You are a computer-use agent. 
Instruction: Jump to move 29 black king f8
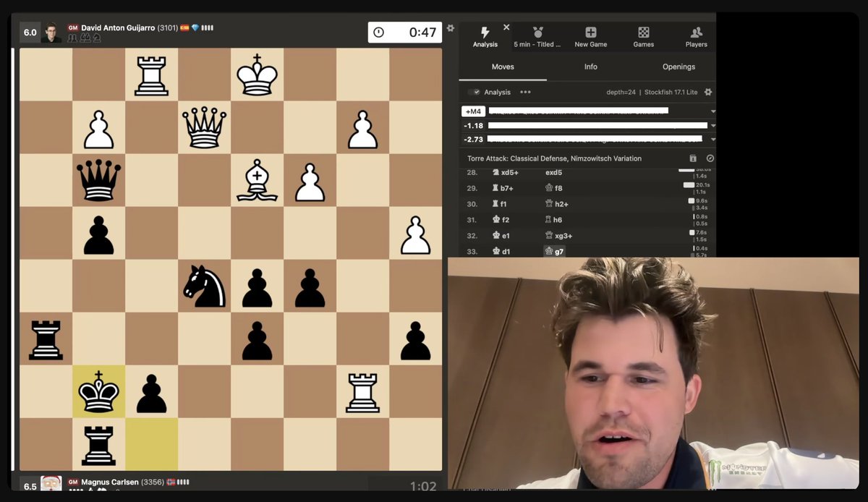tap(553, 188)
